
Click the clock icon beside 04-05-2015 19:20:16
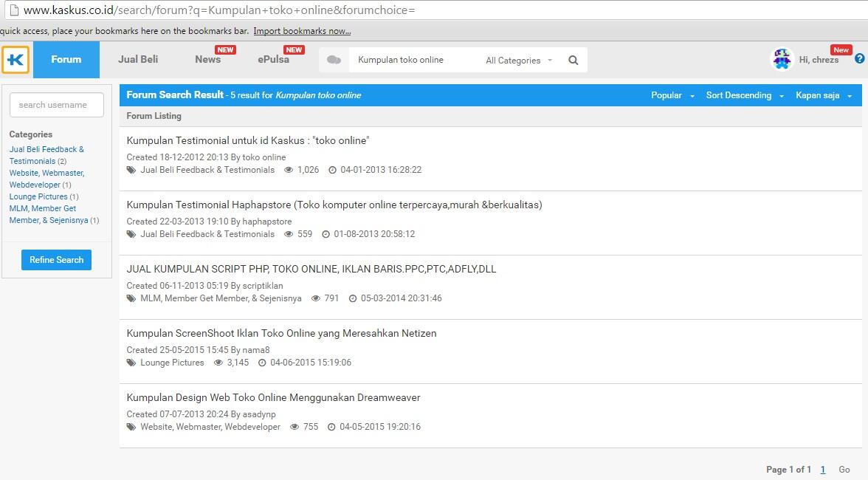[x=331, y=427]
